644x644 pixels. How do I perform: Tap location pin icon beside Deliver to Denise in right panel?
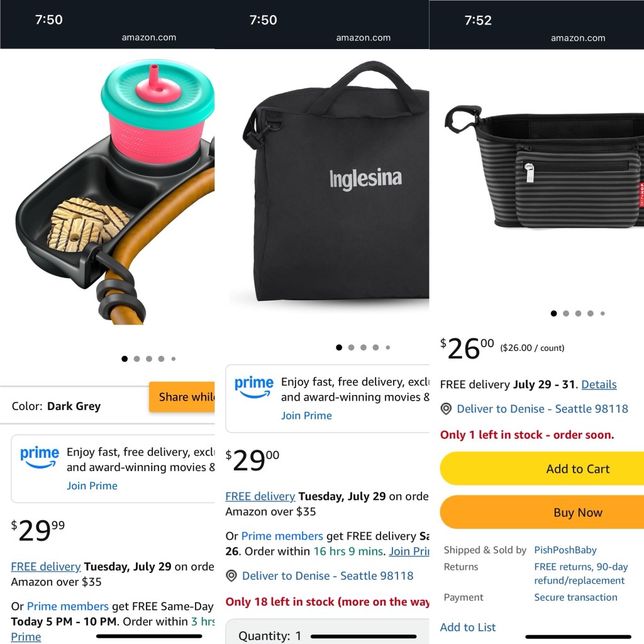click(x=446, y=409)
